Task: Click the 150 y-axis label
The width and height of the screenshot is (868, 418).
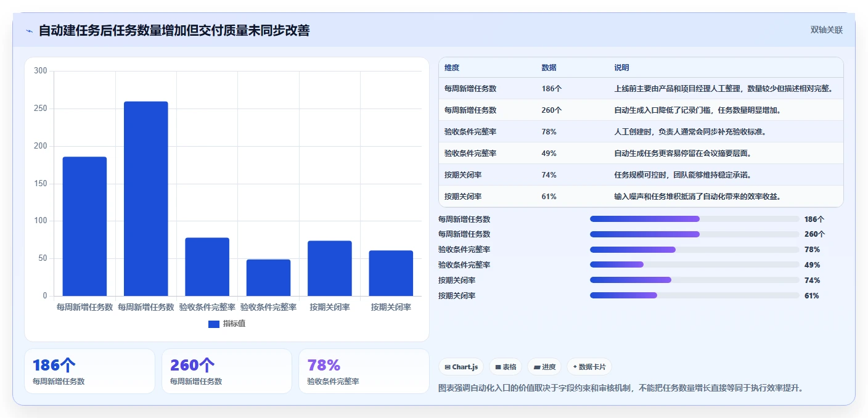Action: point(41,184)
